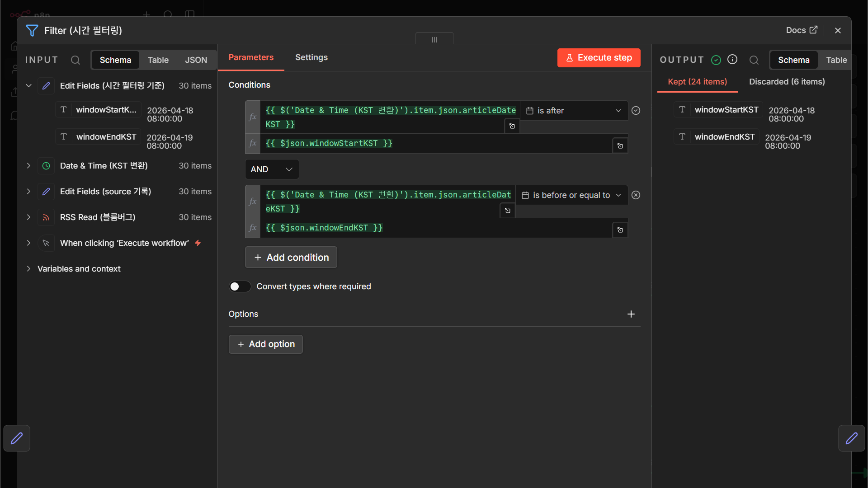Click fx toggle of windowEndKST expression

pos(253,228)
